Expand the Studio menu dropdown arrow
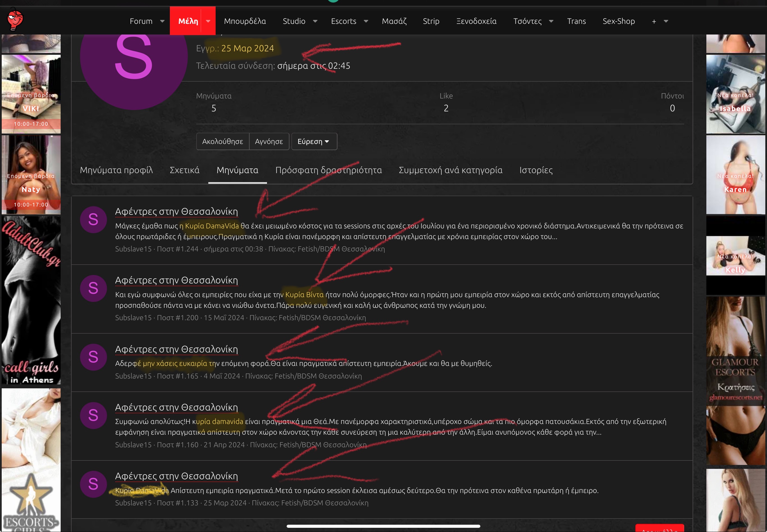Viewport: 767px width, 532px height. (315, 21)
